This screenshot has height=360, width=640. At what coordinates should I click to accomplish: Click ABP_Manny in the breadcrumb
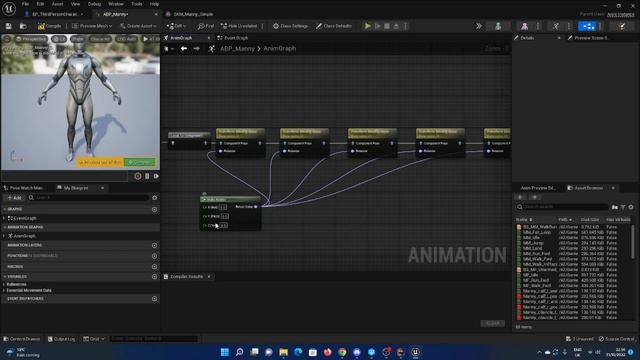pyautogui.click(x=237, y=49)
